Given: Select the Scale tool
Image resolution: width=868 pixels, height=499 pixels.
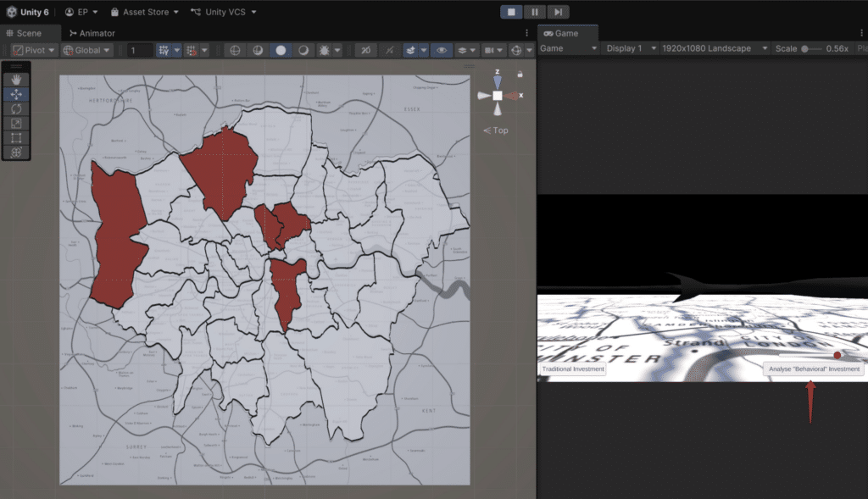Looking at the screenshot, I should 17,123.
